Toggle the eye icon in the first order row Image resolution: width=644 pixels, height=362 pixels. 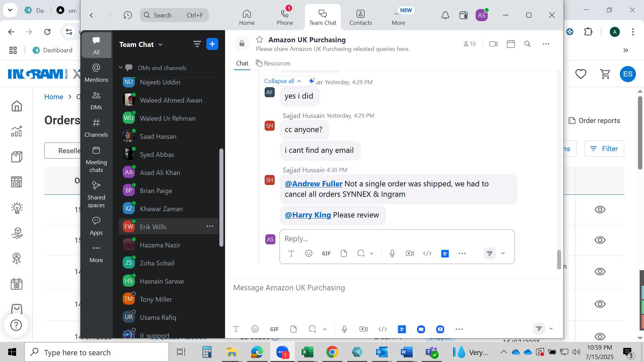pos(600,209)
